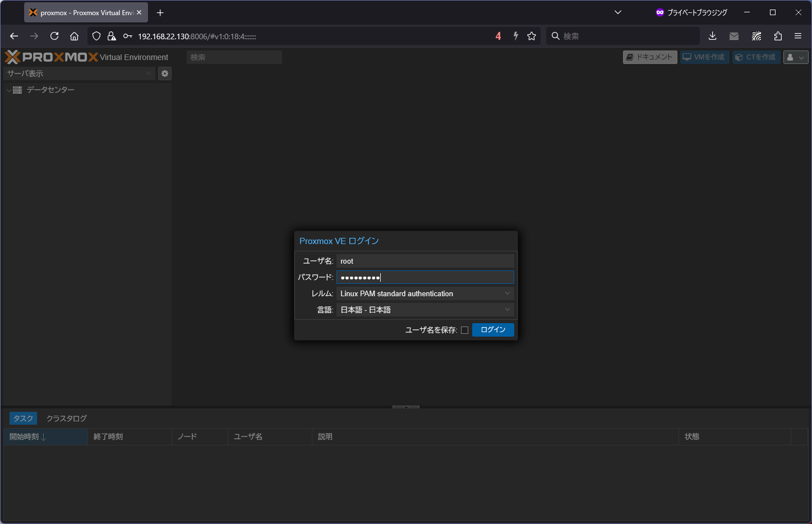812x524 pixels.
Task: Open the saved password key icon
Action: tap(128, 36)
